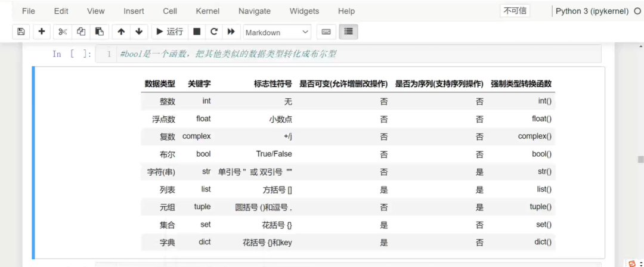Open the Insert menu

[134, 11]
